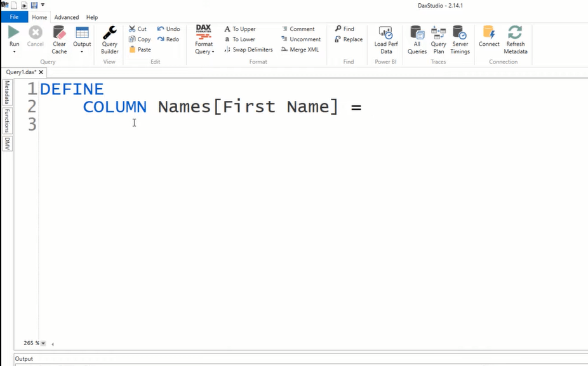
Task: Toggle the Server Timings trace
Action: point(460,40)
